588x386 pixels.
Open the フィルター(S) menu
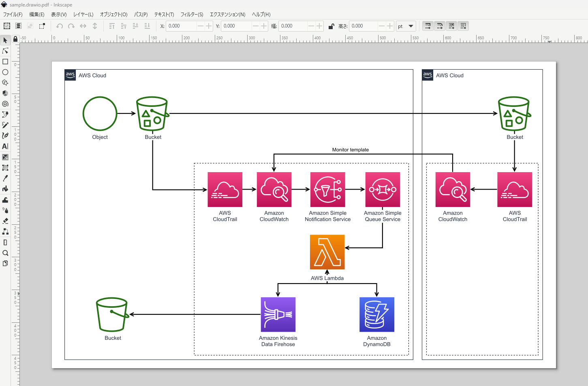click(192, 15)
